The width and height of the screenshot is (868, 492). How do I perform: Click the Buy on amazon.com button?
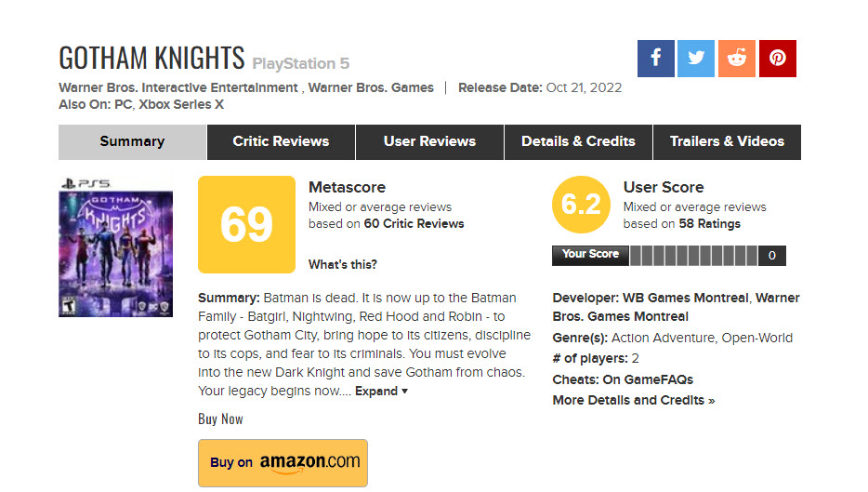283,463
